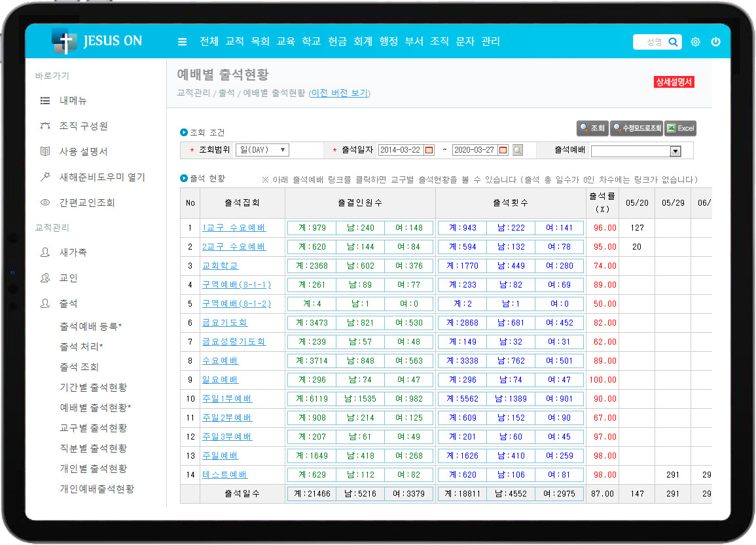Image resolution: width=756 pixels, height=545 pixels.
Task: Click the JESUS ON cross logo
Action: 64,41
